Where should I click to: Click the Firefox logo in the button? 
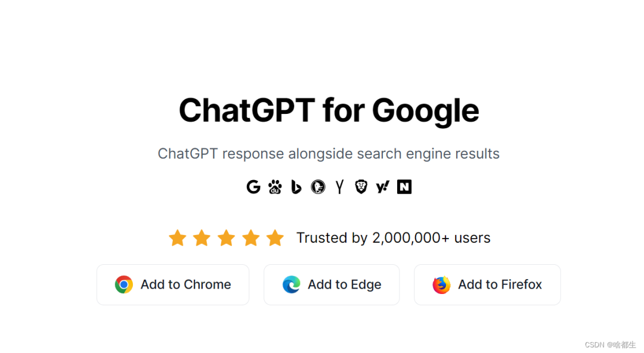(x=441, y=284)
